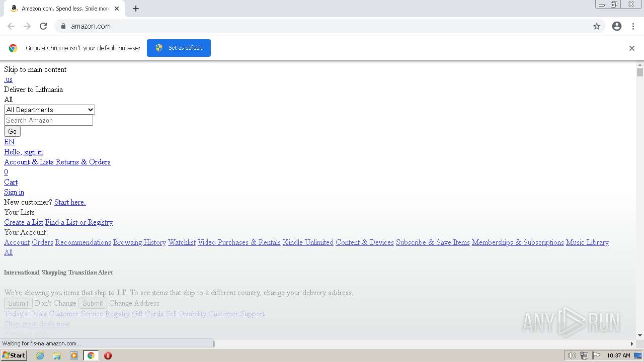This screenshot has width=644, height=362.
Task: Set Chrome as default browser
Action: [x=179, y=48]
